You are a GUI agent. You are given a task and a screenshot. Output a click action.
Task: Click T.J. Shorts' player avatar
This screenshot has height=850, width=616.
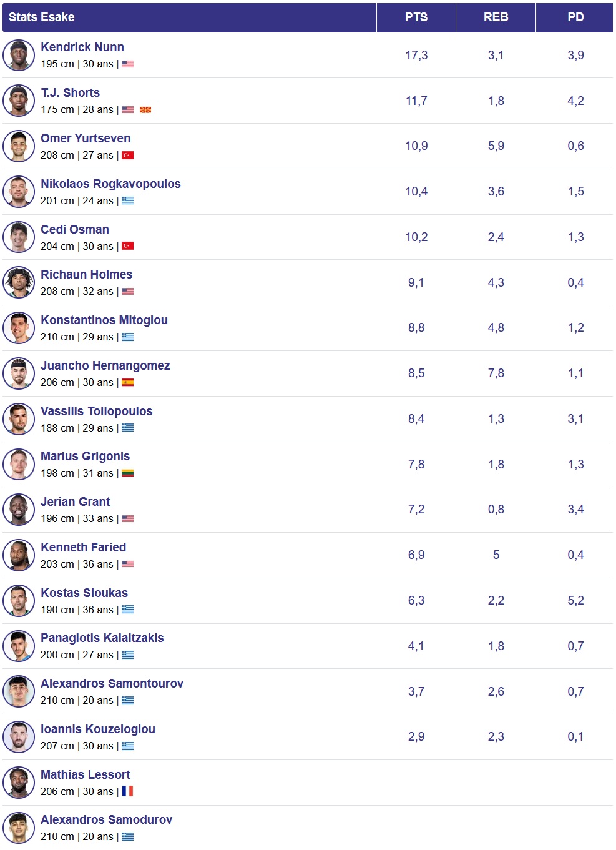(19, 101)
